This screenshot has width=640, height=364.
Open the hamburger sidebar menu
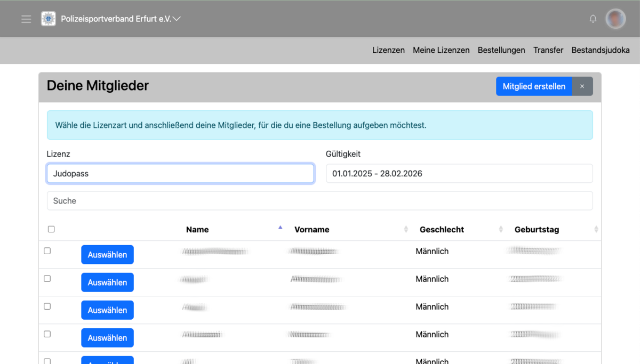26,19
